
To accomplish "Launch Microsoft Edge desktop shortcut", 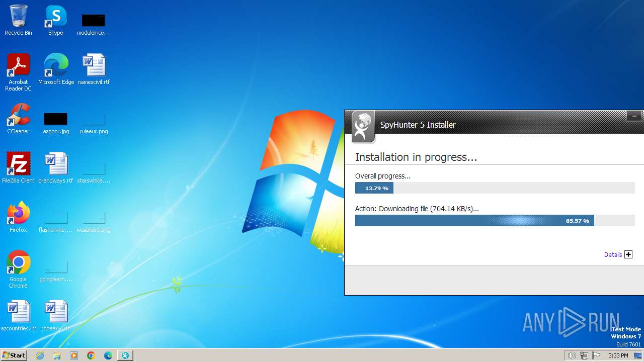I will click(56, 69).
